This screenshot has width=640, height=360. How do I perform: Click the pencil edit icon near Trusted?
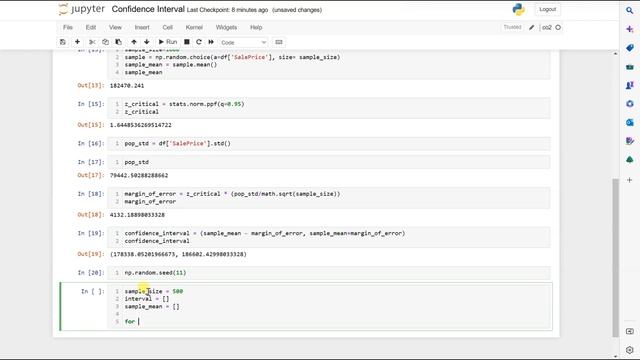[531, 27]
